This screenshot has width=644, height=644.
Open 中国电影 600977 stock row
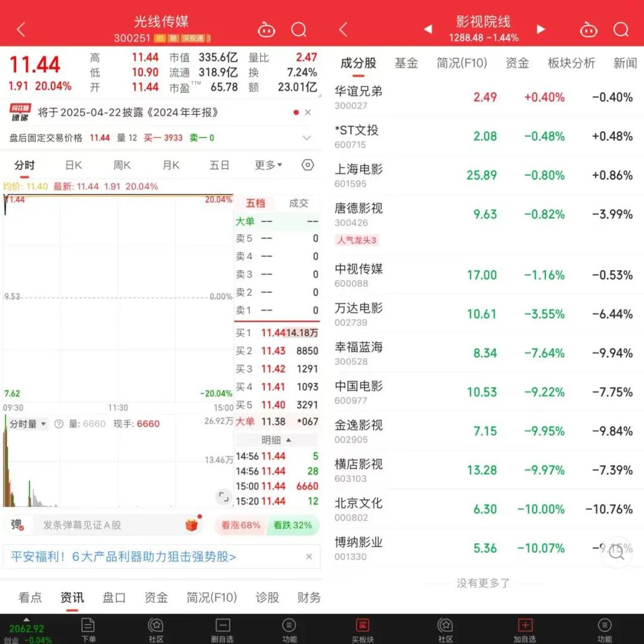[484, 392]
